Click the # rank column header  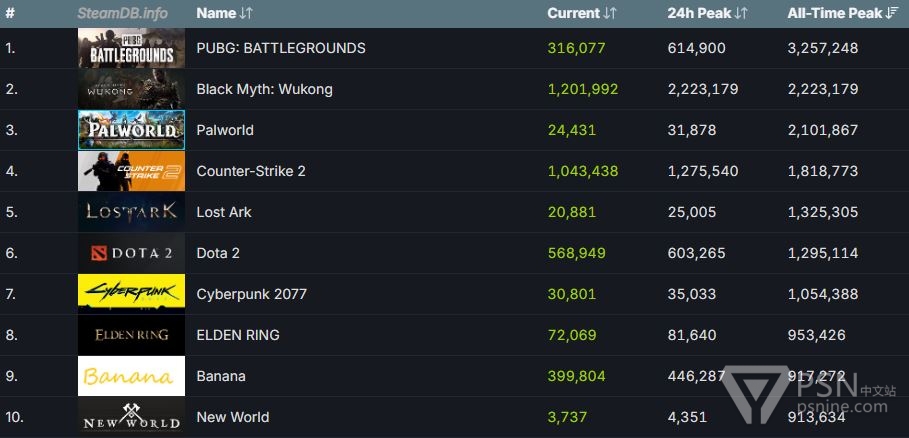pos(10,13)
